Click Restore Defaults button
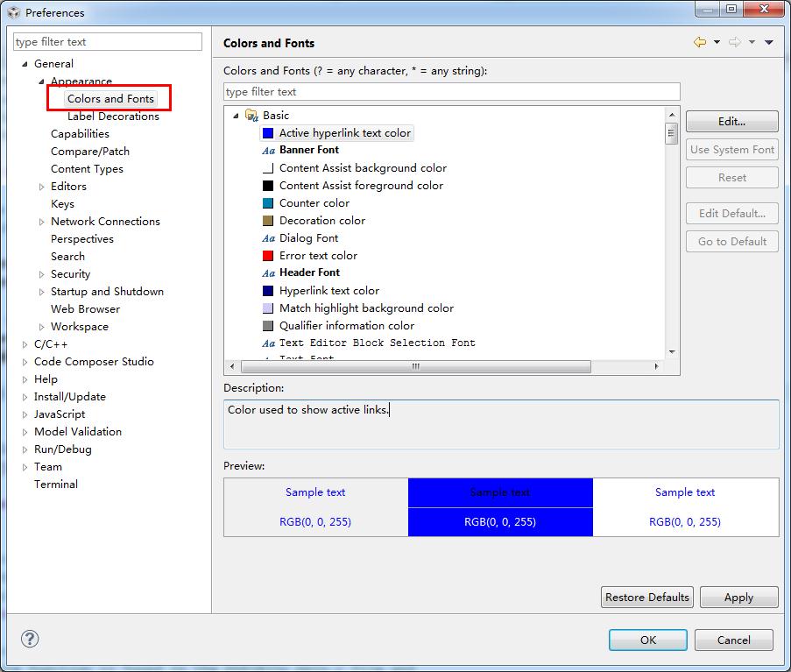This screenshot has width=791, height=672. [x=647, y=597]
